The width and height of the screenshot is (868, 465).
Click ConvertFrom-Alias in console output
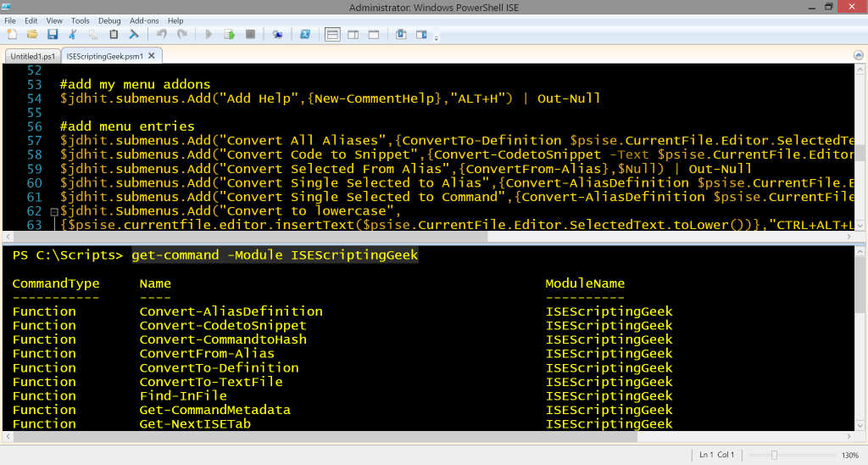coord(207,354)
